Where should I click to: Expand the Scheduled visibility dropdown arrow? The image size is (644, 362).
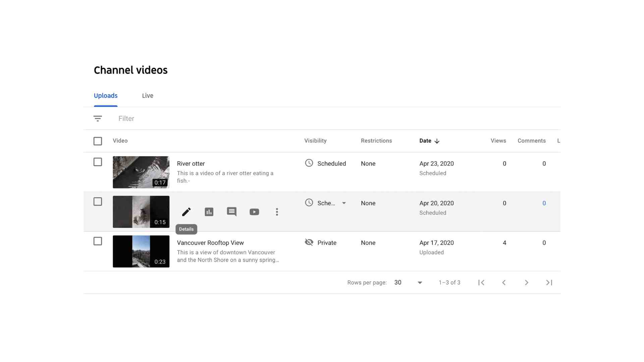(x=344, y=203)
